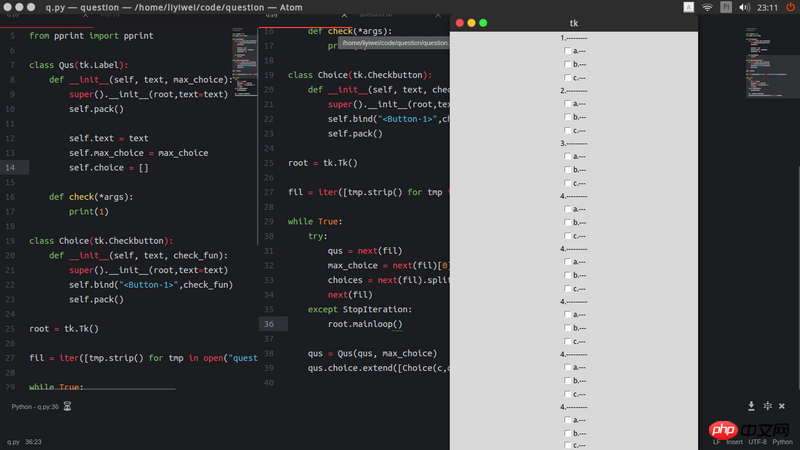Switch to the q.py tab in left pane
This screenshot has width=800, height=450.
pos(15,17)
